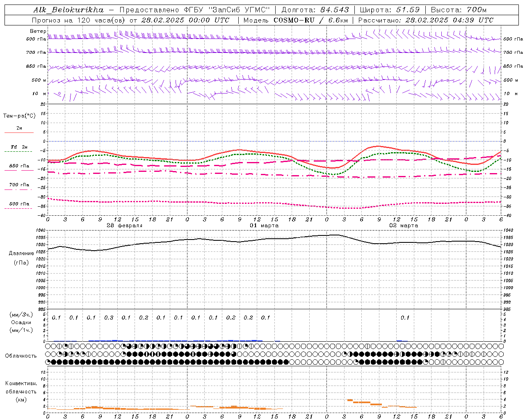Click the Ветер panel label
Viewport: 525px width, 420px height.
click(38, 31)
